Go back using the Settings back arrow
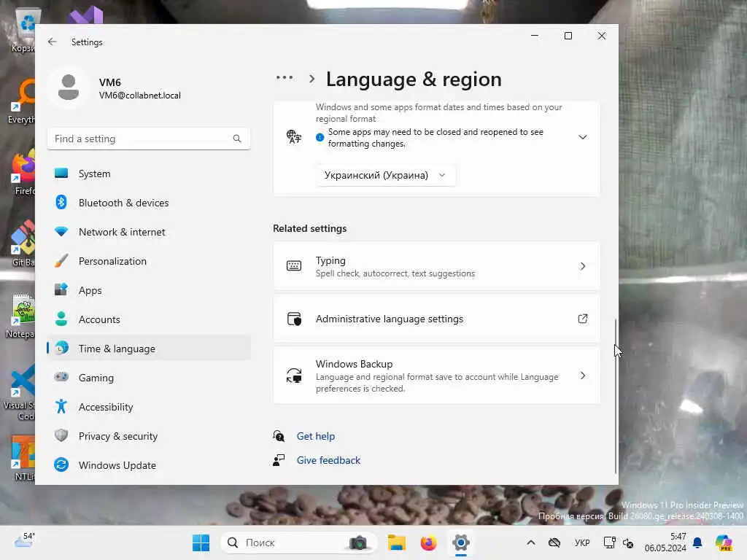The image size is (747, 560). pos(53,42)
